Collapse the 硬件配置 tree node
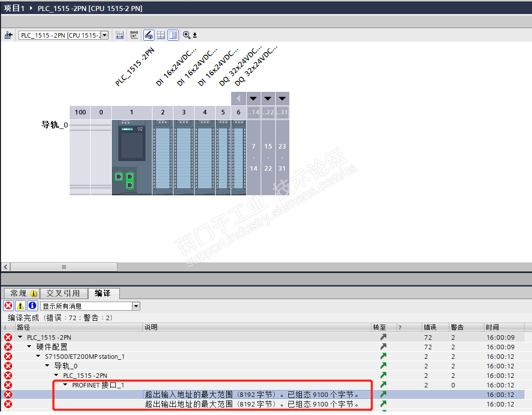Image resolution: width=532 pixels, height=415 pixels. point(29,347)
